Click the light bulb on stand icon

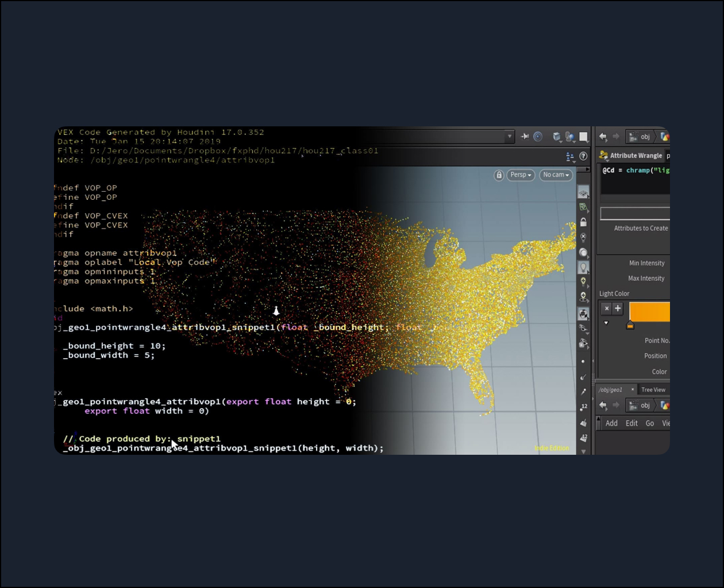tap(583, 297)
